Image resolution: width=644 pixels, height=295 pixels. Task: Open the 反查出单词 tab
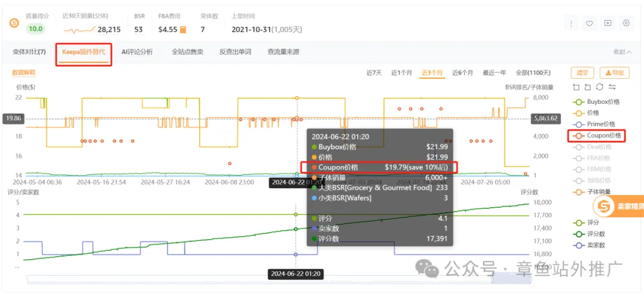(x=235, y=52)
